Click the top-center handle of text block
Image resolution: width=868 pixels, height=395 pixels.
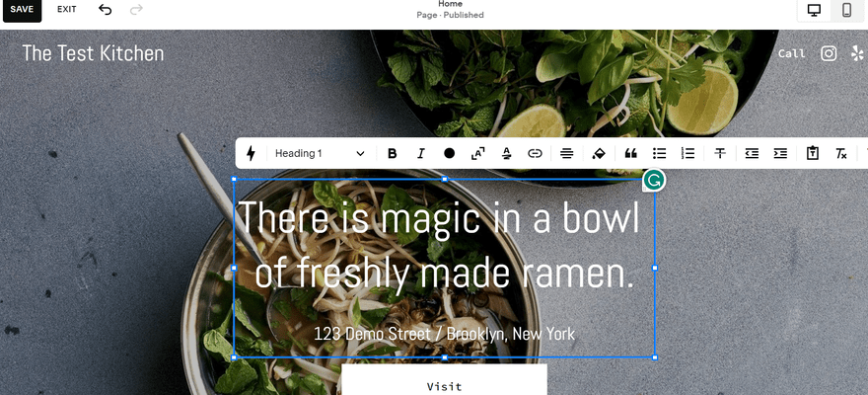[x=445, y=179]
